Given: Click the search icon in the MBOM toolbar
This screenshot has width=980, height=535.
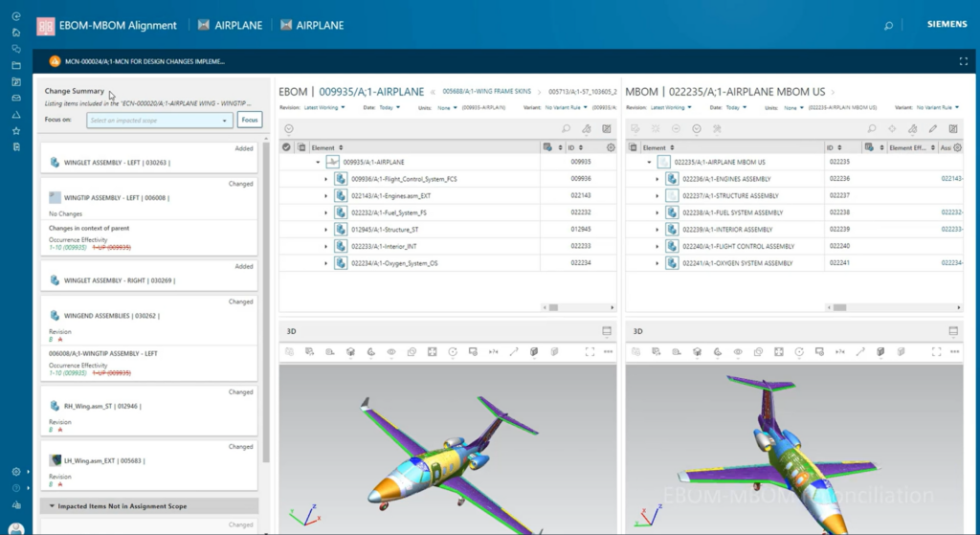Looking at the screenshot, I should pyautogui.click(x=871, y=128).
